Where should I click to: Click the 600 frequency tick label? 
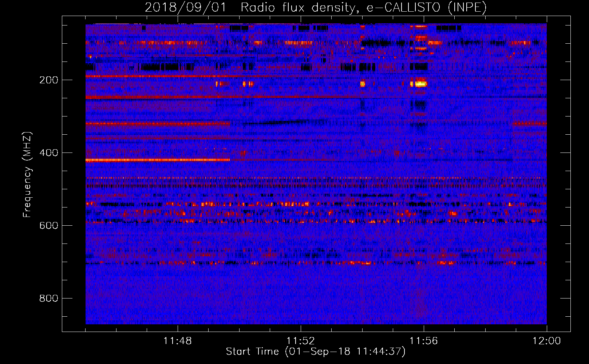point(49,226)
